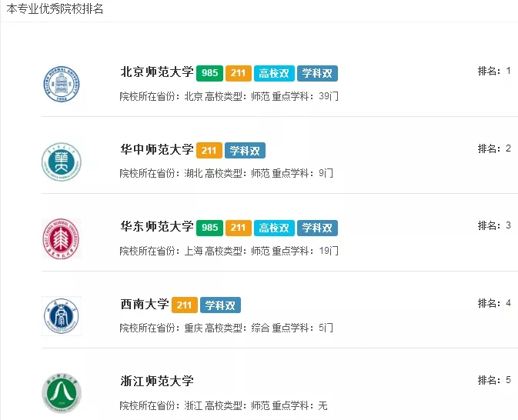Open the 浙江师范大学 school name link

(x=157, y=381)
